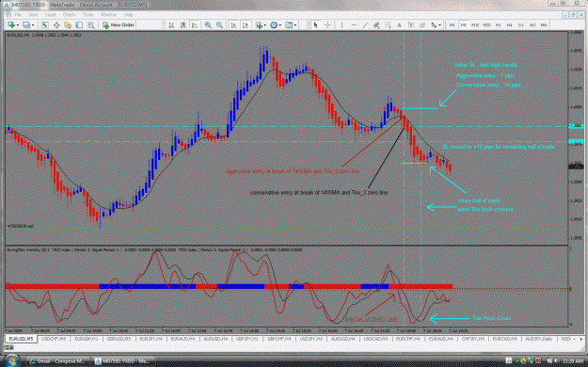Viewport: 588px width, 367px height.
Task: Switch timeframe to D1
Action: pyautogui.click(x=521, y=25)
